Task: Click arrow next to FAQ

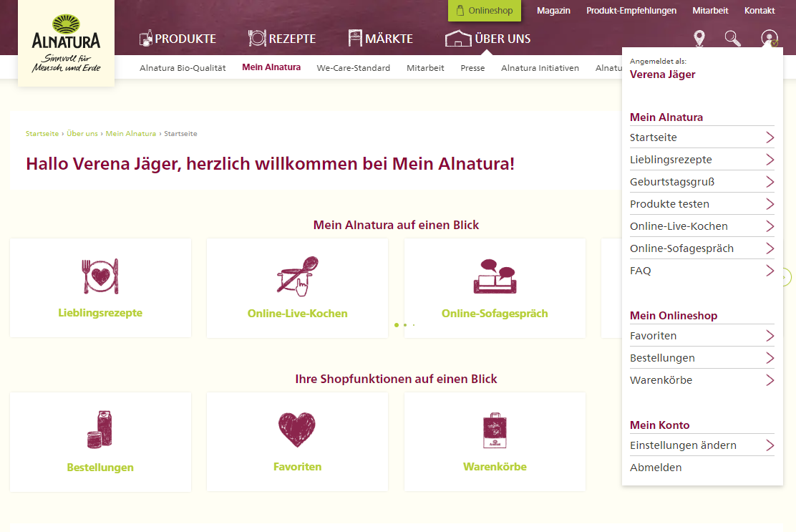Action: (x=770, y=271)
